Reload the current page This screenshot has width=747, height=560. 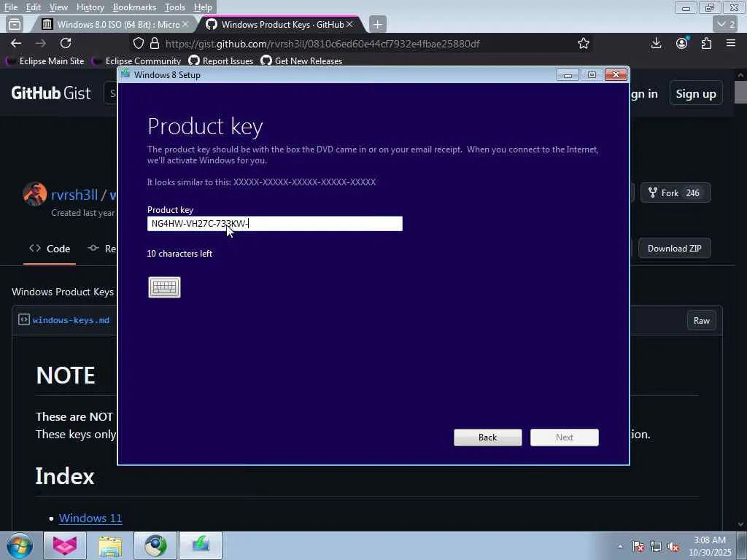66,43
